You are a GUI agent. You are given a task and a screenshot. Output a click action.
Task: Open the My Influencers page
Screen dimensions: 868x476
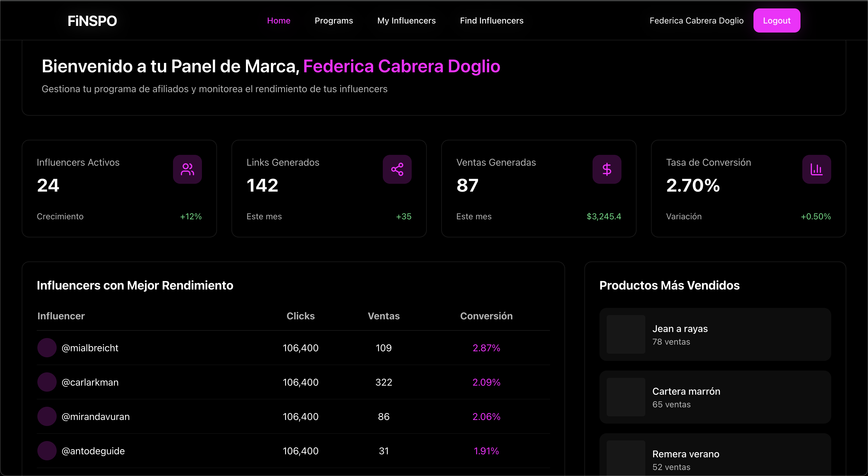(406, 20)
